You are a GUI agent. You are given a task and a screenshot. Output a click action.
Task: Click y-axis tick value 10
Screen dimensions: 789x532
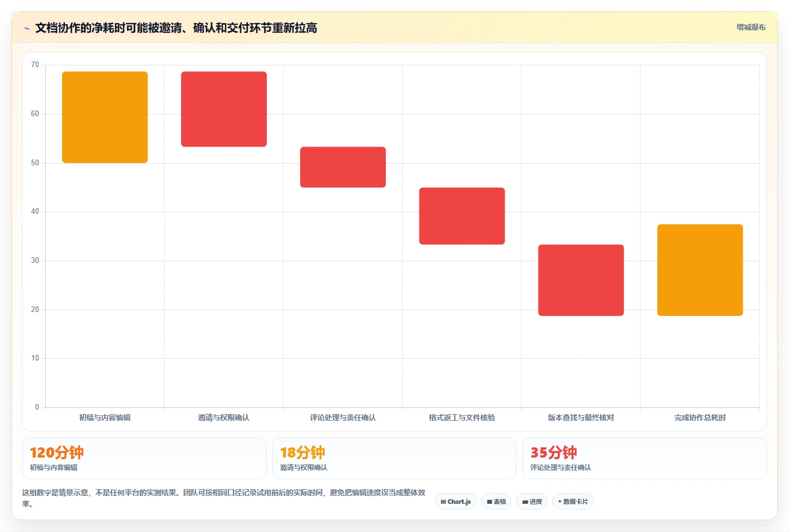pyautogui.click(x=35, y=358)
